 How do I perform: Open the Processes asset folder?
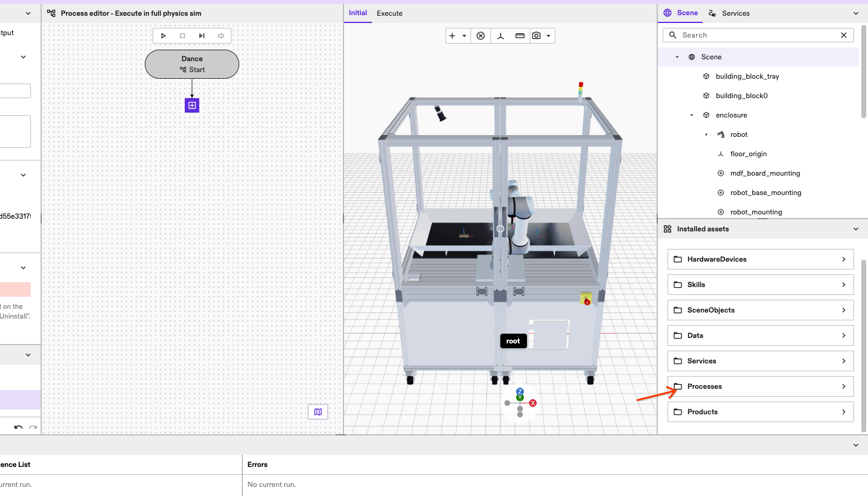coord(760,386)
